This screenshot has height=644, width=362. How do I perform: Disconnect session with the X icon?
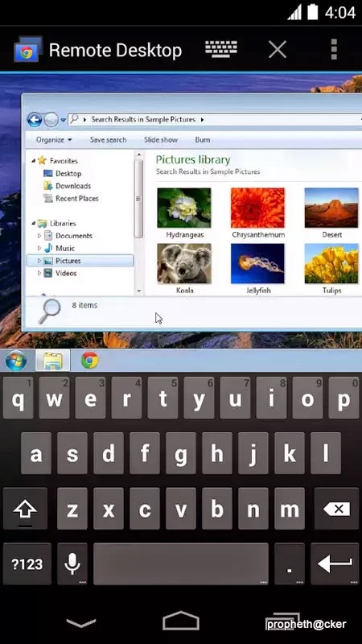pos(277,50)
